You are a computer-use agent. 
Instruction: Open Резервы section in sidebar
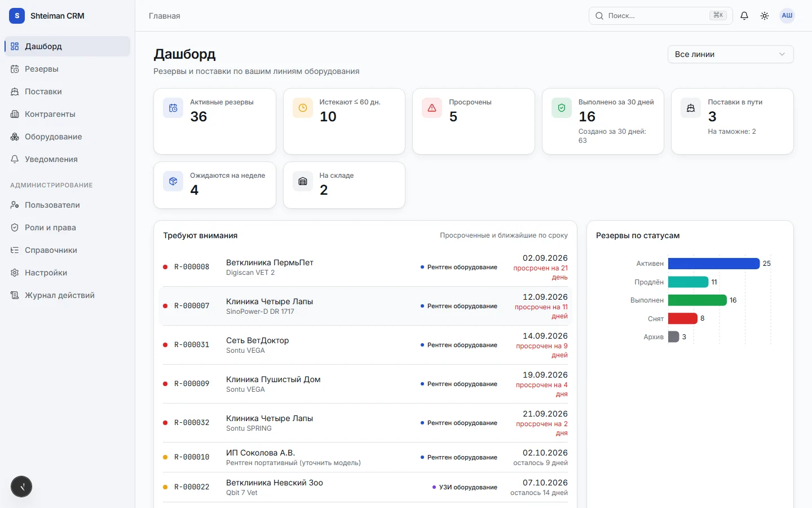click(x=68, y=69)
